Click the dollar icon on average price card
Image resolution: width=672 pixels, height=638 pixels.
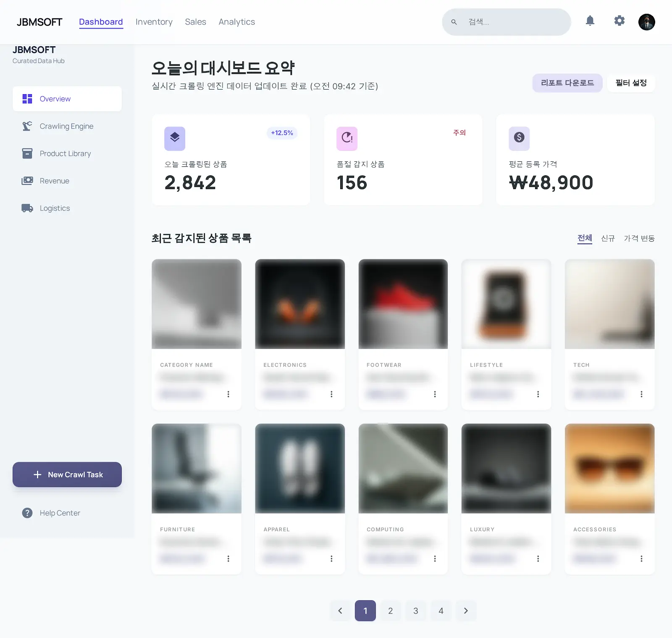519,138
